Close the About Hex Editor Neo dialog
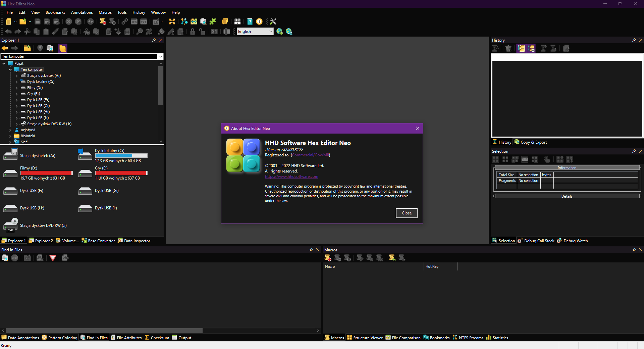Viewport: 644px width, 349px height. point(407,213)
